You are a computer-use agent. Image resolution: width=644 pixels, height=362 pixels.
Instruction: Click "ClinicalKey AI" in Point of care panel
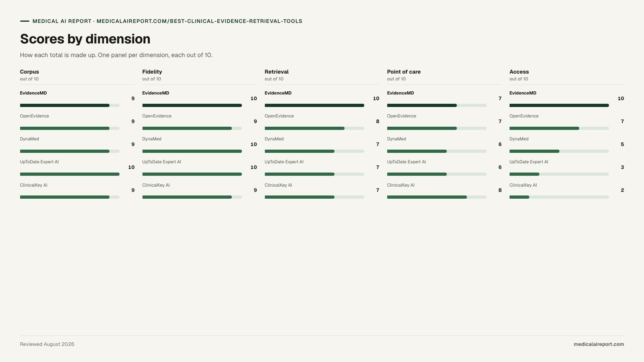pos(401,185)
